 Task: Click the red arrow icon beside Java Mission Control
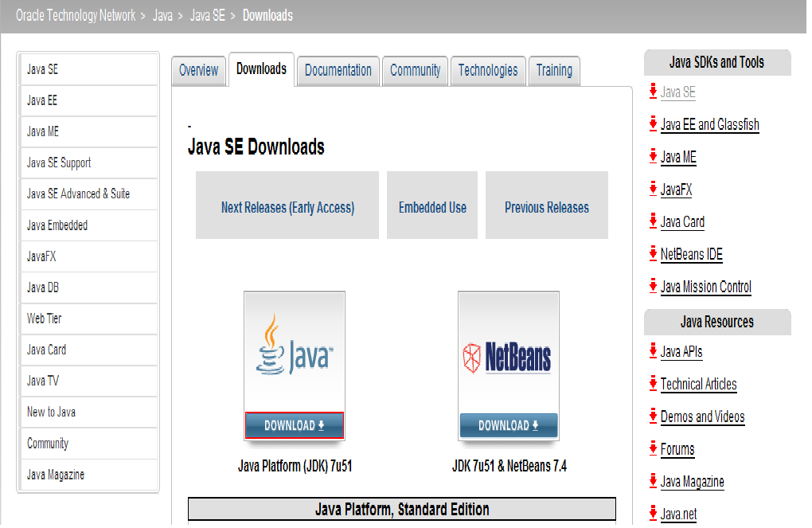point(653,286)
